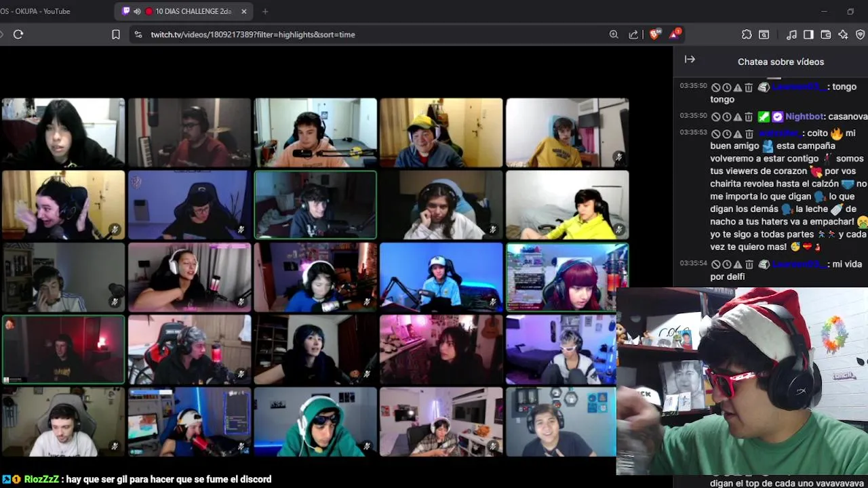Ban the user who wrote 'mi vida por delfi'
The height and width of the screenshot is (488, 868).
[x=715, y=264]
